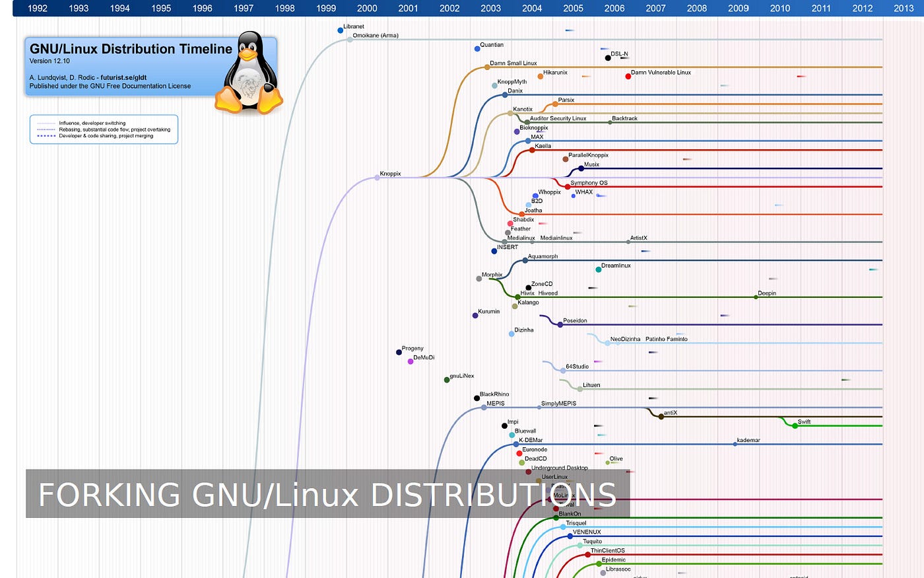The width and height of the screenshot is (924, 578).
Task: Click the Knoppix node dot
Action: pyautogui.click(x=377, y=178)
